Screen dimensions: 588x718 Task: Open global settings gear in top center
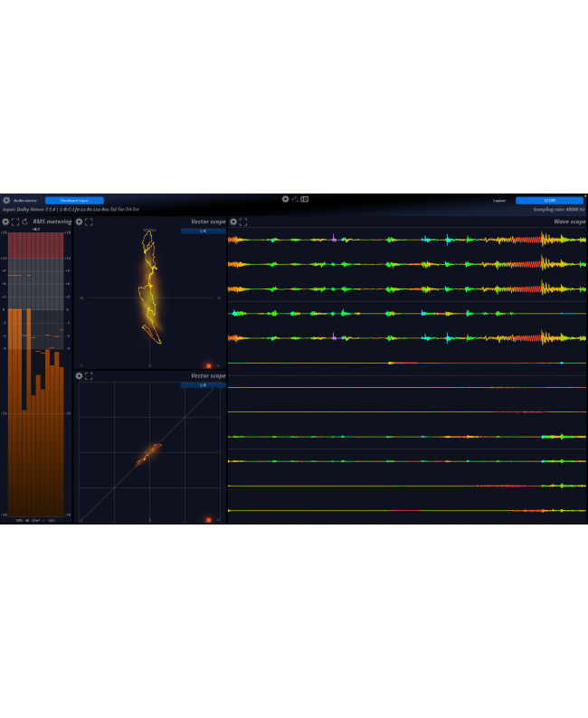click(285, 199)
